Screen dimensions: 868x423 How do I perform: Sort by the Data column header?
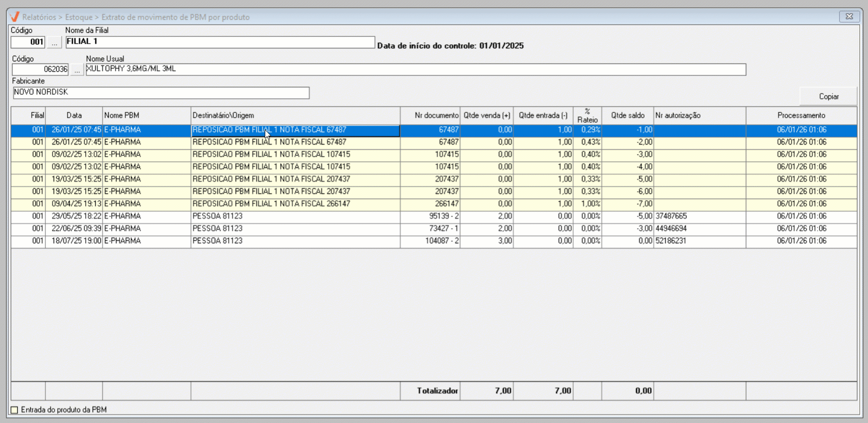[x=74, y=115]
